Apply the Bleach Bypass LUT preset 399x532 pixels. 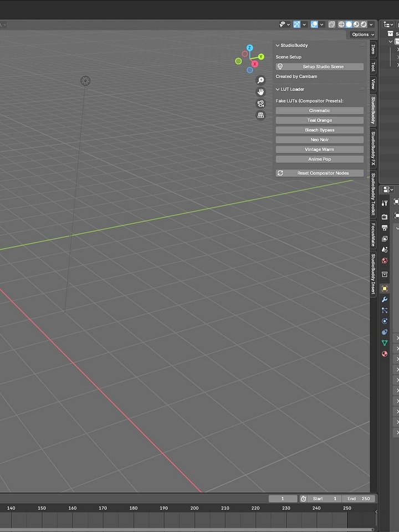tap(320, 130)
